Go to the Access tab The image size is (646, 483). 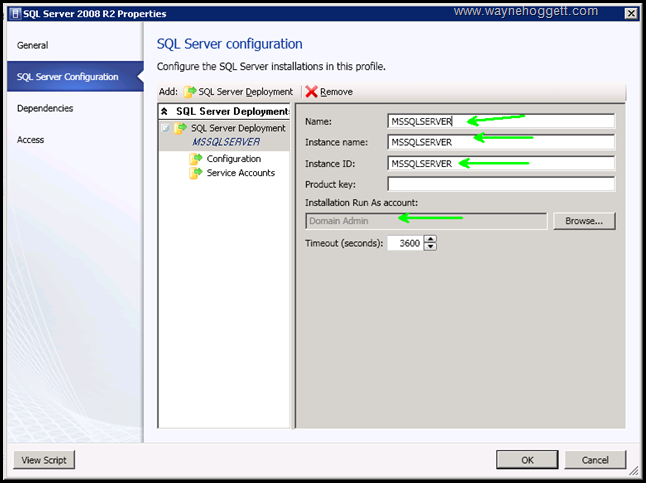[31, 140]
